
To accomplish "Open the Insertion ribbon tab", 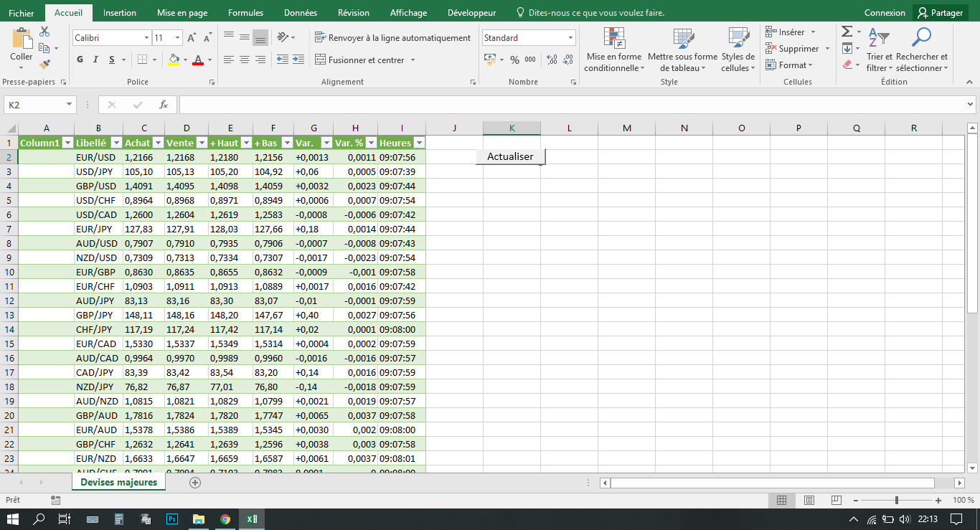I will click(119, 13).
